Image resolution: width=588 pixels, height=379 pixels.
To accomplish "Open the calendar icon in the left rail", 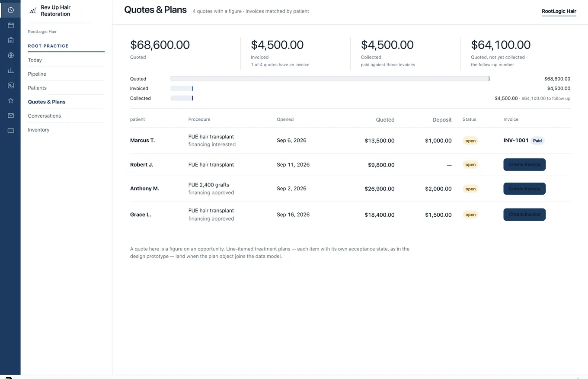I will click(10, 25).
